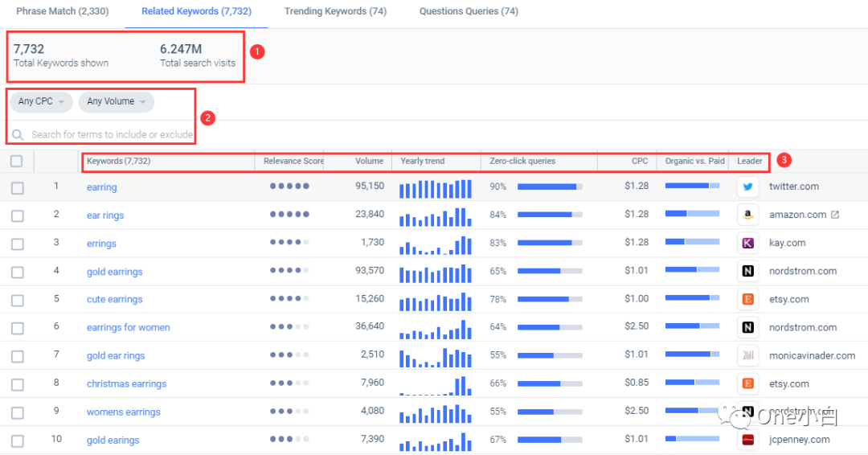Viewport: 868px width, 455px height.
Task: Click the kay.com favicon
Action: point(748,243)
